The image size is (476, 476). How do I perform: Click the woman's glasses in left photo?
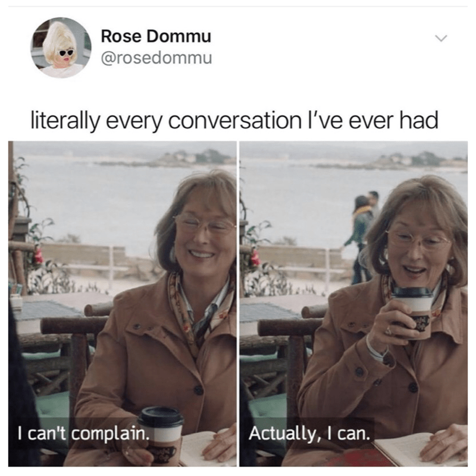tap(204, 224)
